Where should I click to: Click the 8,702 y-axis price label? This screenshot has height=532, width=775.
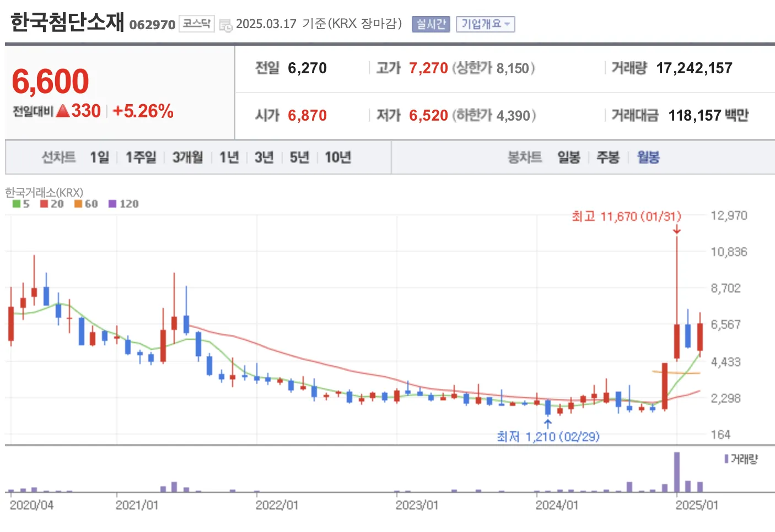pos(725,288)
